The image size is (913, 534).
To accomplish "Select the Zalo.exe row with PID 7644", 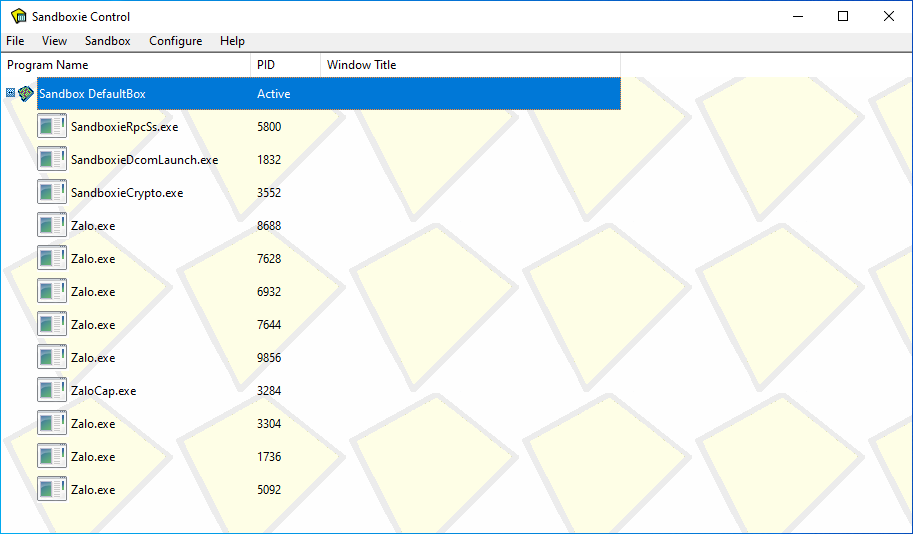I will [x=93, y=325].
